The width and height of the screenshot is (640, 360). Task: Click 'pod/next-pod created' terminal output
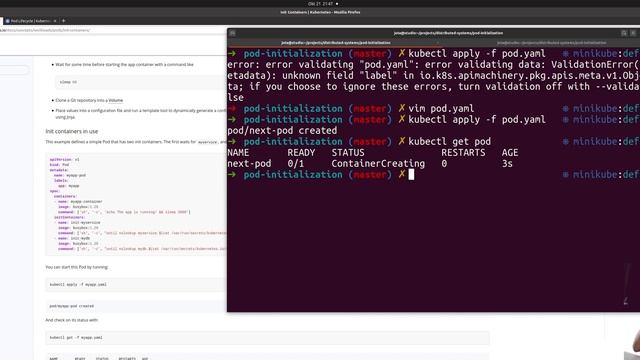282,131
